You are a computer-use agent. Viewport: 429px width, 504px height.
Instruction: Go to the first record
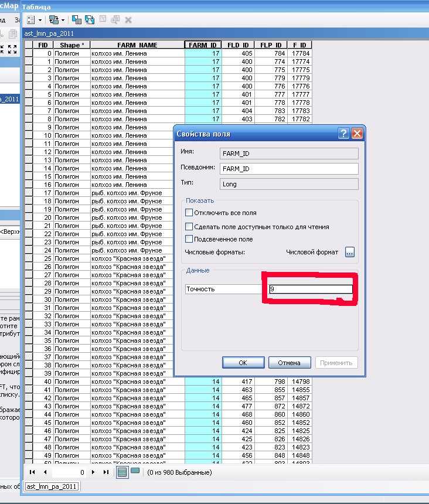(x=32, y=472)
